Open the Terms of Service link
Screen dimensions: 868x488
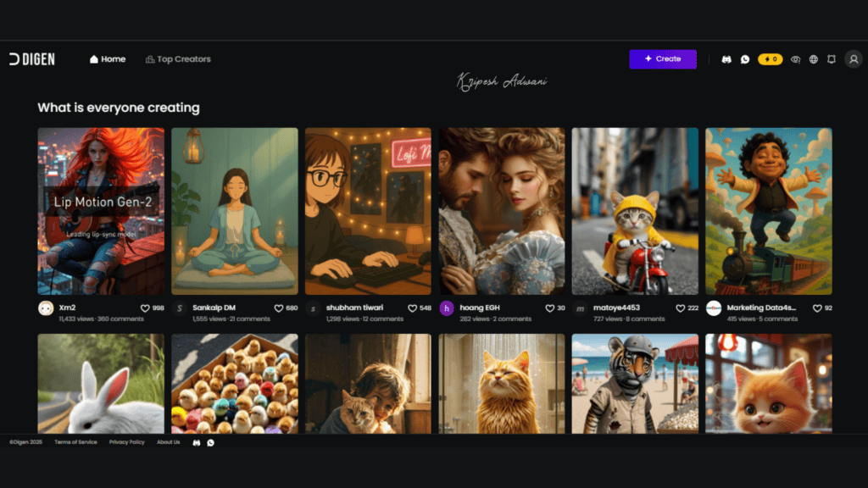(75, 442)
